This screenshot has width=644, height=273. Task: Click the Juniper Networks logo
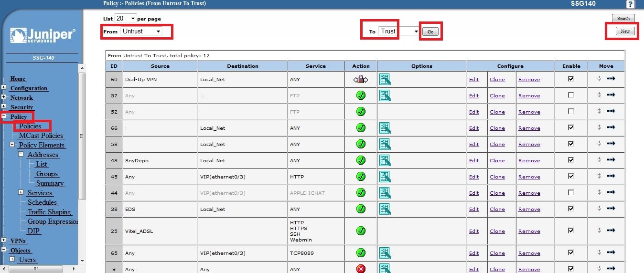click(42, 36)
